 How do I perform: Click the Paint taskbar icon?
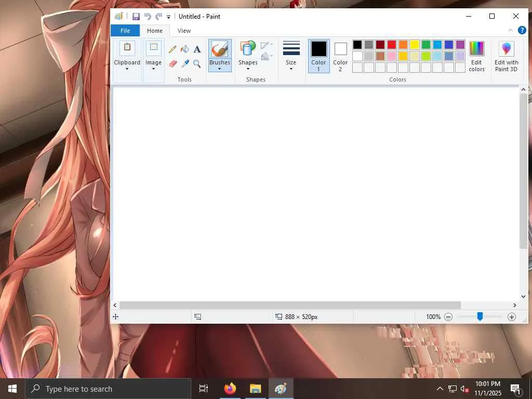coord(281,389)
